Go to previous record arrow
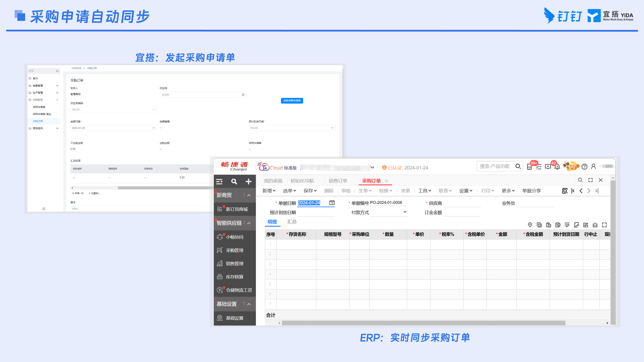644x362 pixels. coord(581,191)
